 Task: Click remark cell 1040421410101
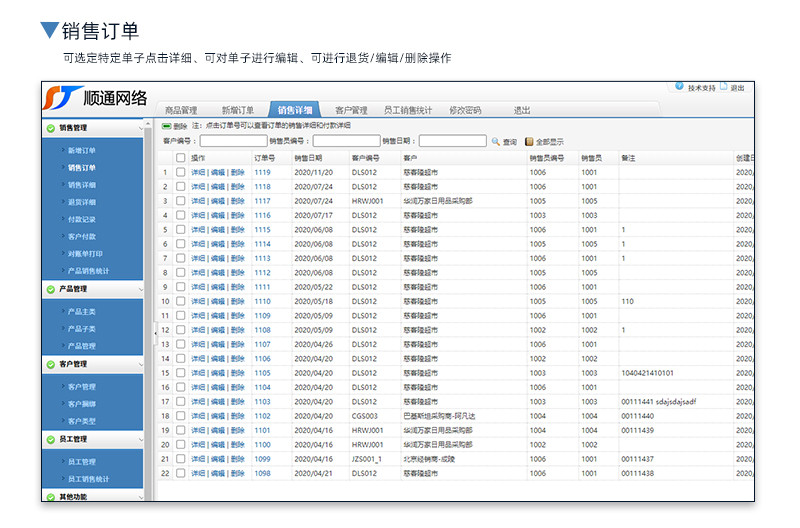click(x=647, y=373)
